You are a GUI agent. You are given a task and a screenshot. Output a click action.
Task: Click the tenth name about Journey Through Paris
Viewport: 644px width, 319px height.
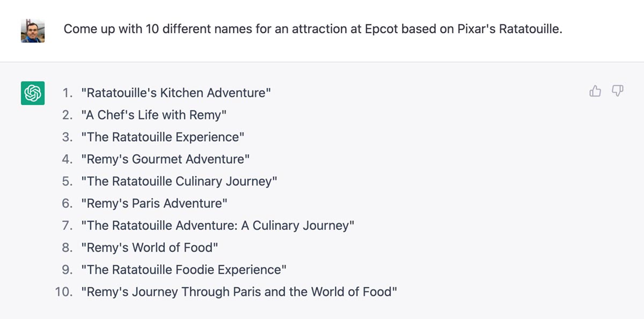pos(239,292)
